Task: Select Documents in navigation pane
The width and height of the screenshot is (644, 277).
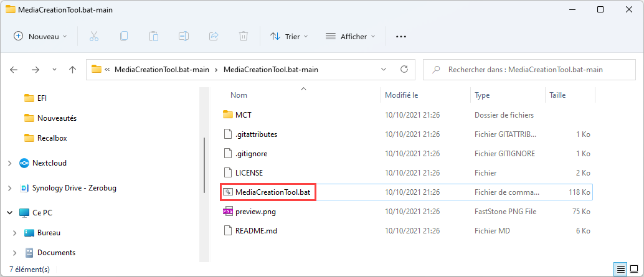Action: (56, 253)
